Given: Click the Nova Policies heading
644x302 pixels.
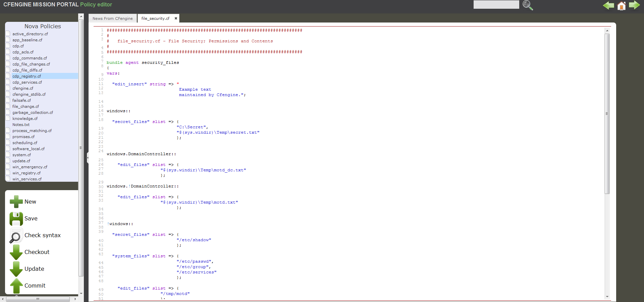Looking at the screenshot, I should pos(43,26).
